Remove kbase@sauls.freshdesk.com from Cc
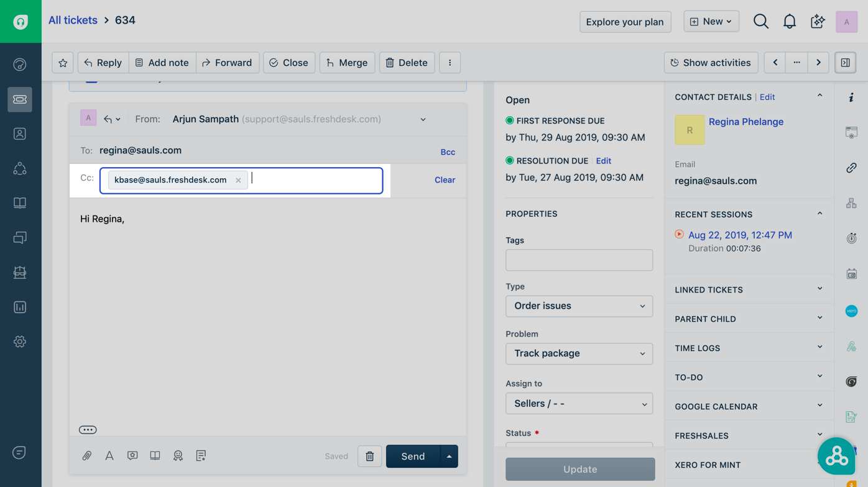 coord(238,180)
